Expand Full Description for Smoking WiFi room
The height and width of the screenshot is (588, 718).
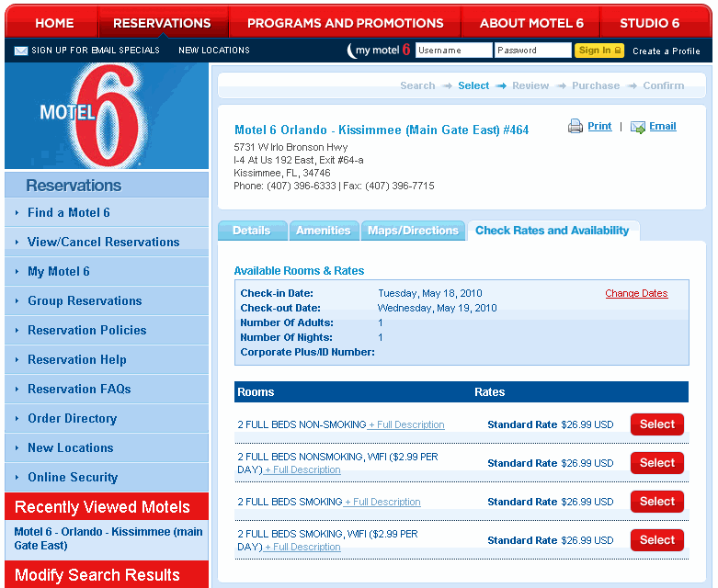[x=302, y=548]
